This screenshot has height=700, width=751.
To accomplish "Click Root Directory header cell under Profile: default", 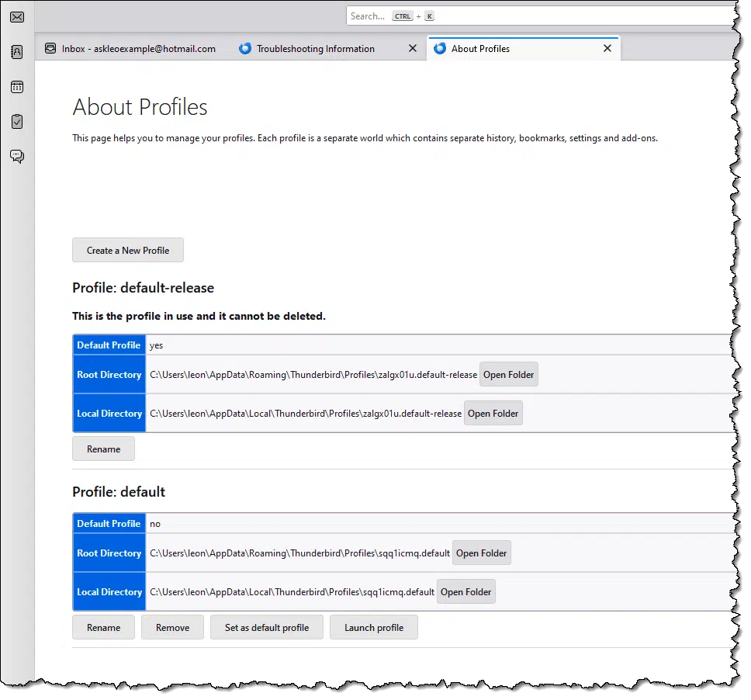I will click(x=109, y=553).
